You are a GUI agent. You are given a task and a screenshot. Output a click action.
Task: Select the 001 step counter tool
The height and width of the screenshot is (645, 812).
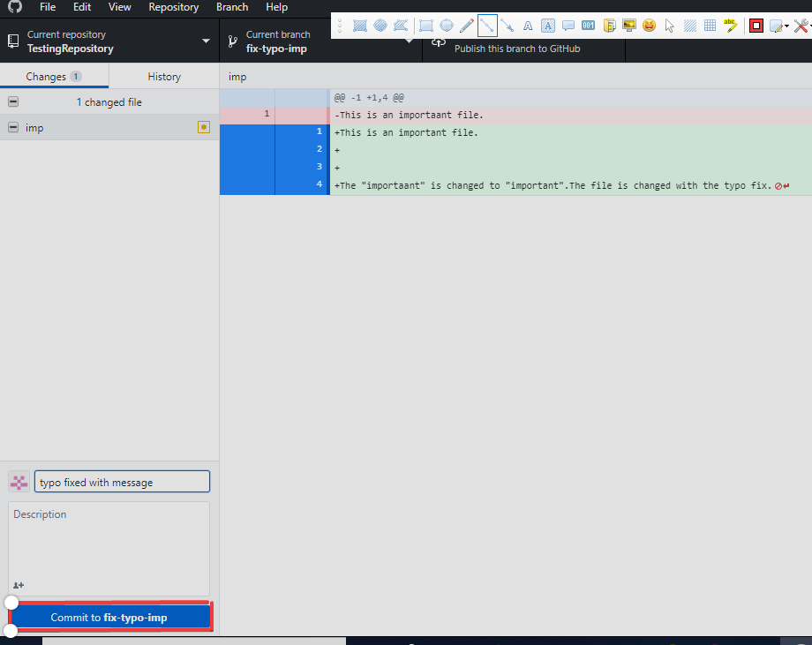click(x=589, y=26)
